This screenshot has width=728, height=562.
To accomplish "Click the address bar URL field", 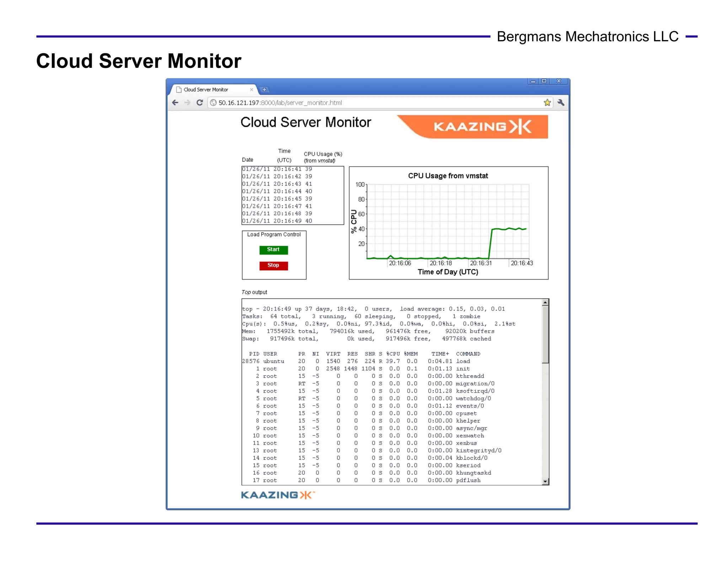I will coord(380,103).
